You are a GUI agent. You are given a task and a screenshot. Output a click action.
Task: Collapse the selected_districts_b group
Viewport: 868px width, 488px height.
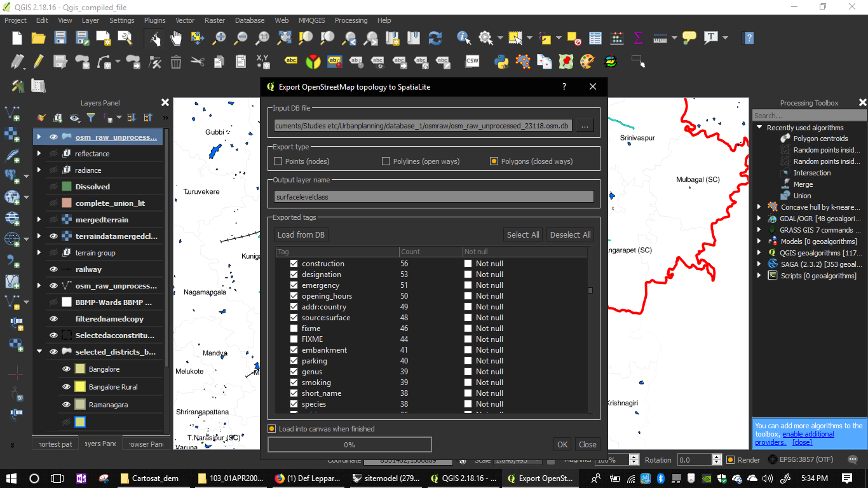tap(39, 352)
